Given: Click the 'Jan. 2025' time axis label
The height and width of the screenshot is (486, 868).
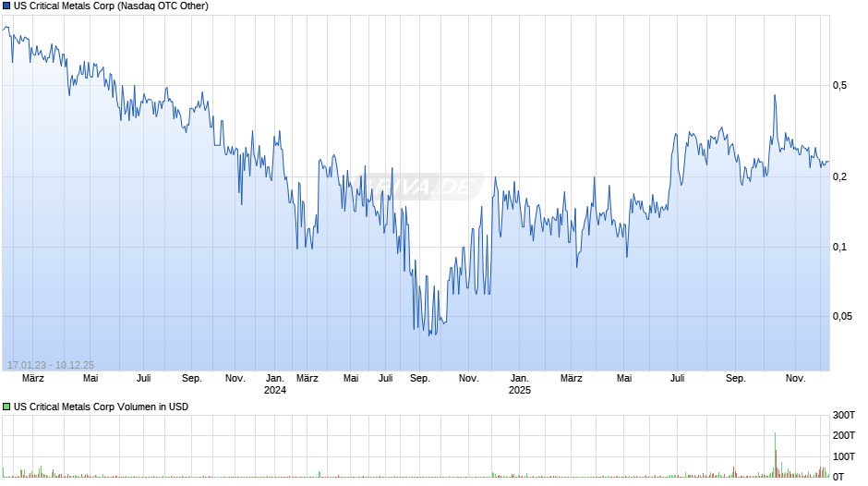Looking at the screenshot, I should coord(520,384).
